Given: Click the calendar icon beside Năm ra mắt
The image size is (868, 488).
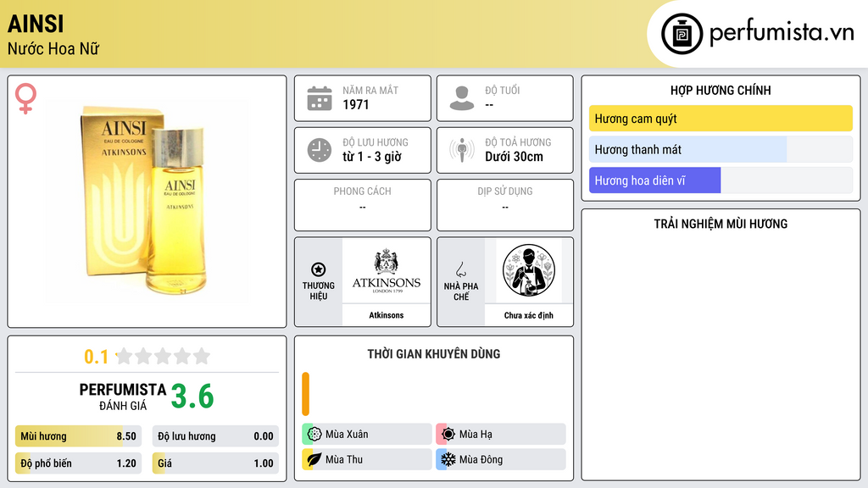Looking at the screenshot, I should [x=320, y=98].
